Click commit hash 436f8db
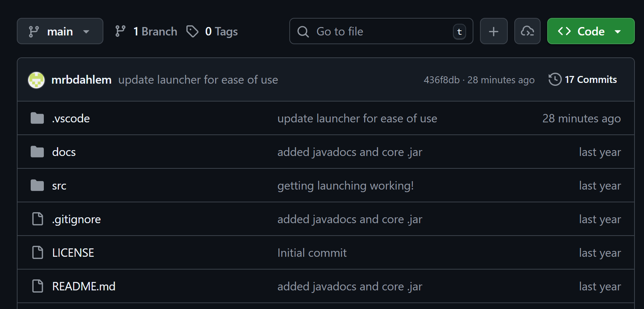644x309 pixels. tap(441, 80)
